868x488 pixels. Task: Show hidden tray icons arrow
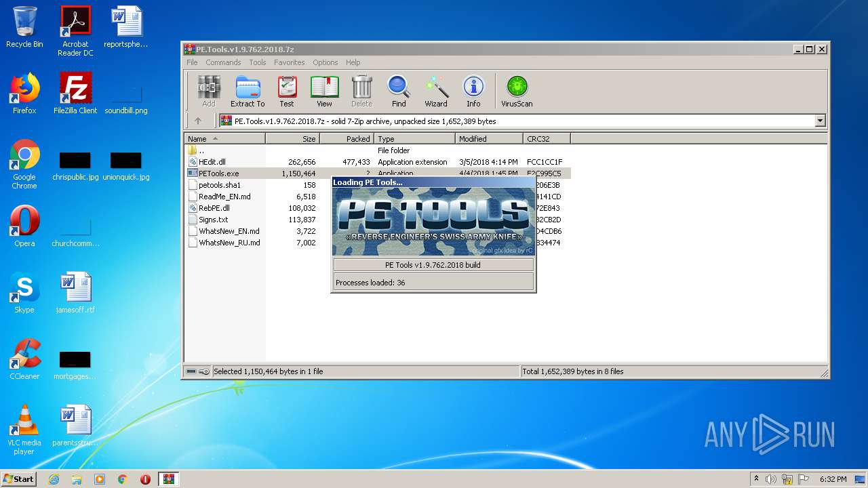pyautogui.click(x=756, y=479)
